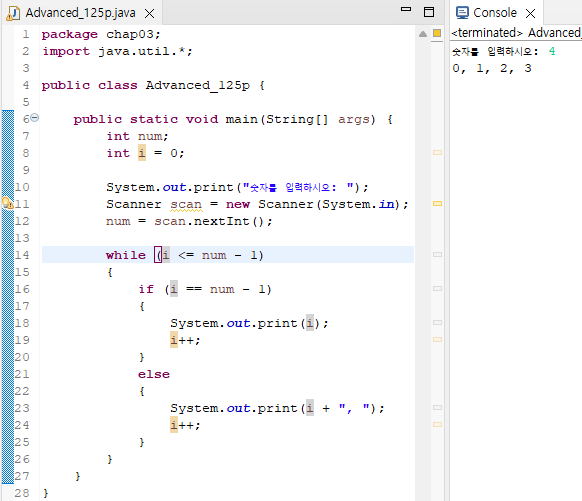Click the editor scroll-up arrow
Image resolution: width=582 pixels, height=501 pixels.
423,34
